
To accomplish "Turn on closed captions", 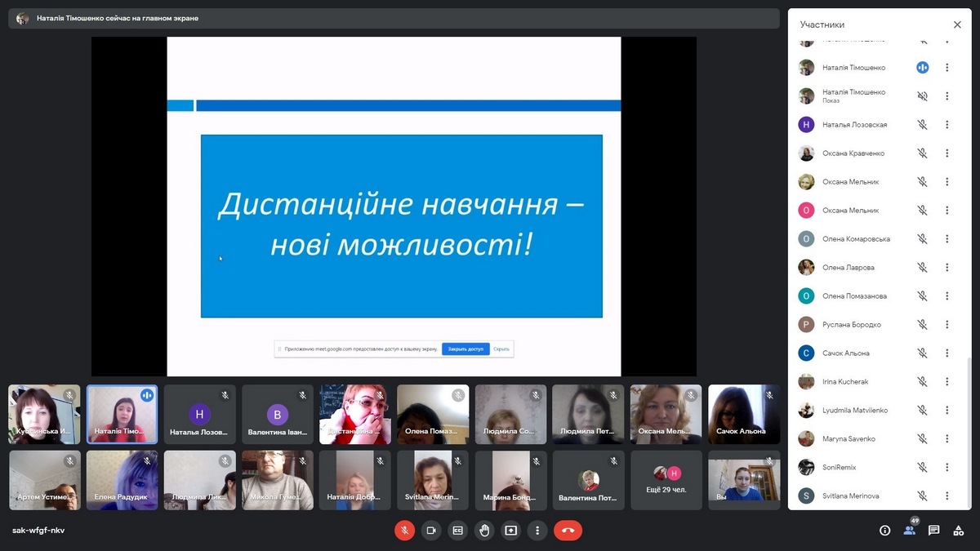I will coord(457,531).
